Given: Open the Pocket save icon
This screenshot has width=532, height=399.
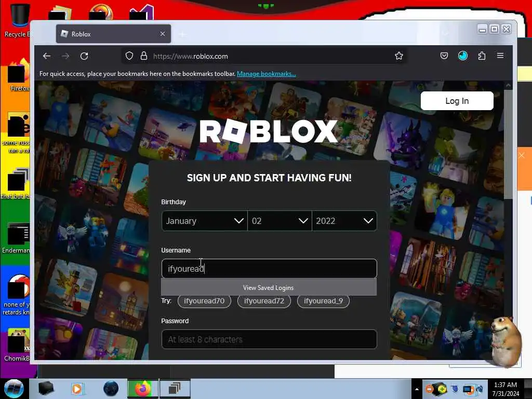Looking at the screenshot, I should pos(444,56).
